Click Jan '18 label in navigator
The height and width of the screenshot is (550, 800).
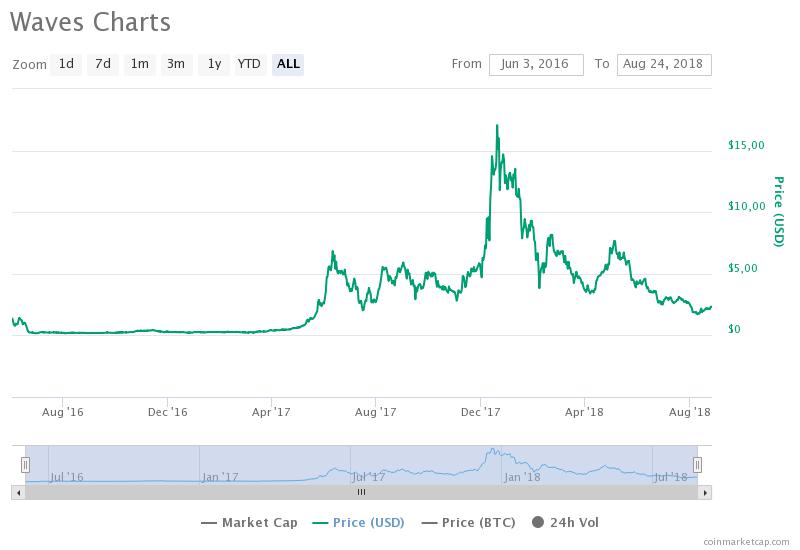click(x=522, y=478)
